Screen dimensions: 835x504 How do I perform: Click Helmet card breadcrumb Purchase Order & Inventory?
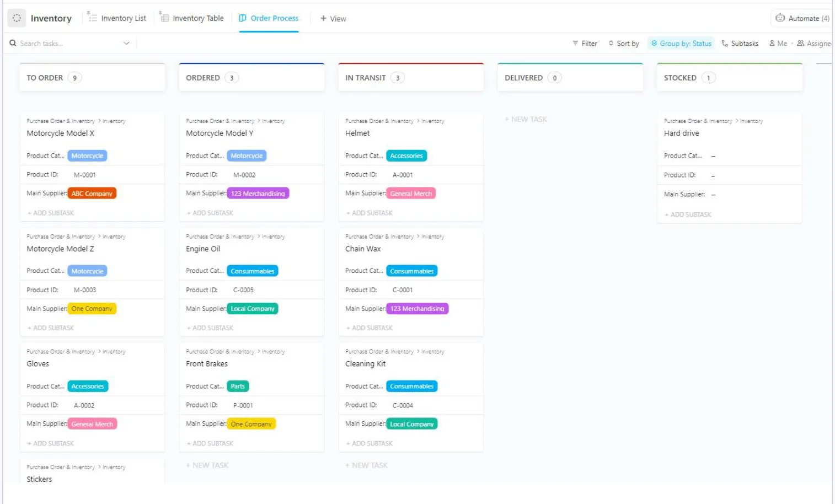379,121
